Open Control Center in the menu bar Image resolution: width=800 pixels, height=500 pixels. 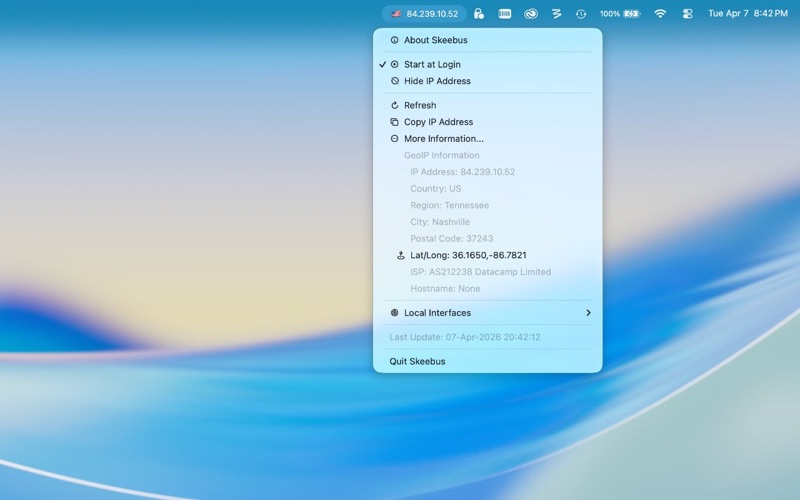[x=687, y=14]
